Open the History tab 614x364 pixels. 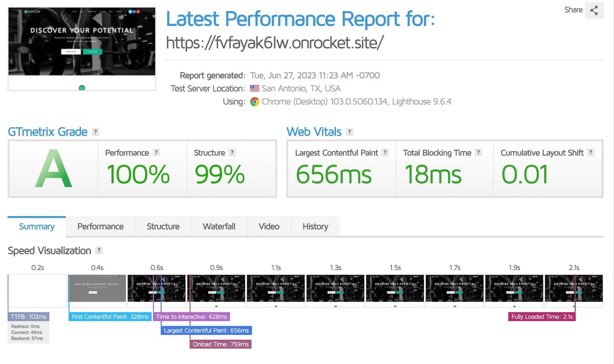(315, 226)
